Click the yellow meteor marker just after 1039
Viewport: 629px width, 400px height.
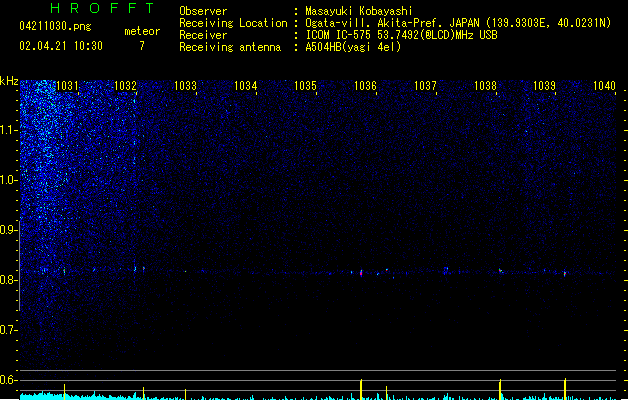tap(565, 389)
